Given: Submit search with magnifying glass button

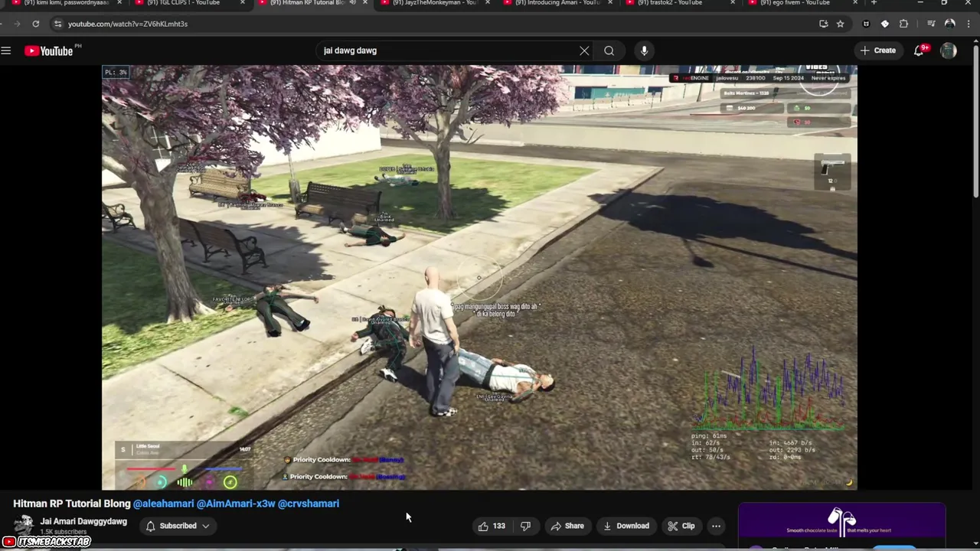Looking at the screenshot, I should [609, 51].
